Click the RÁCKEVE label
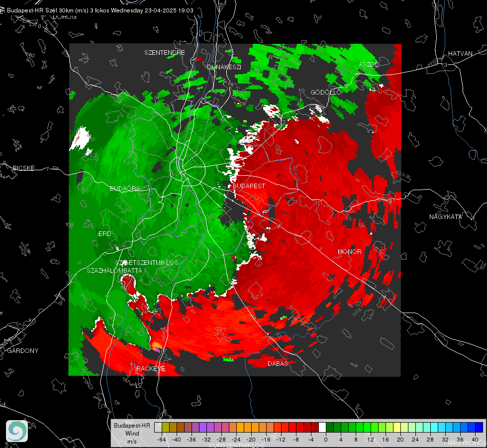Screen dimensions: 487x448 [151, 369]
